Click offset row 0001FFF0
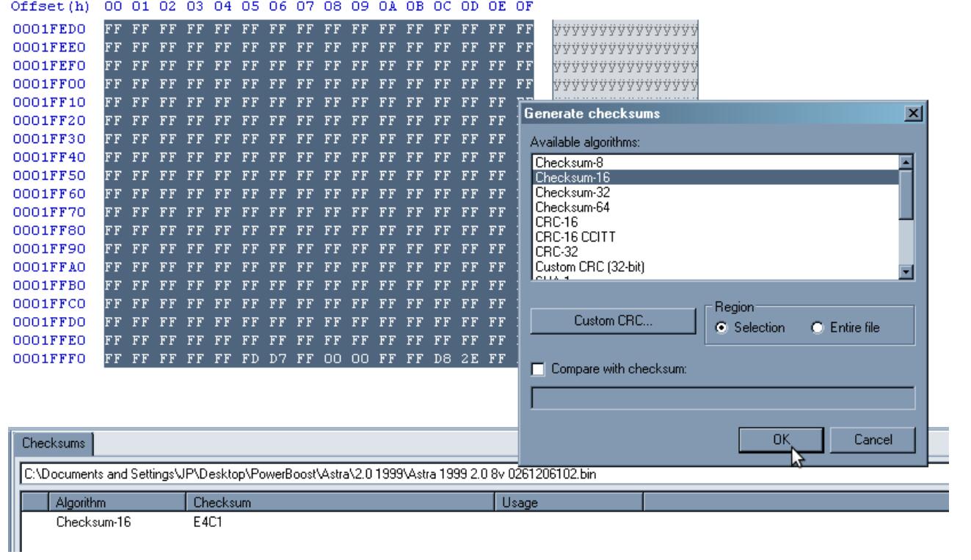 (48, 358)
